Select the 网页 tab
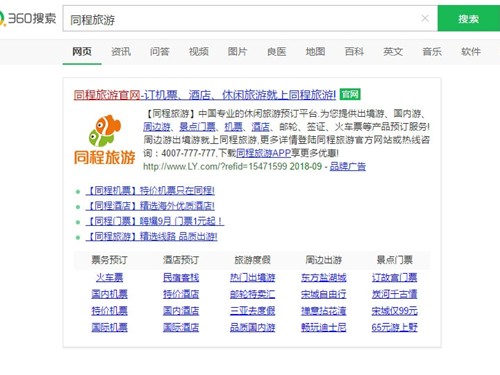Screen dimensions: 500x375 click(x=82, y=52)
